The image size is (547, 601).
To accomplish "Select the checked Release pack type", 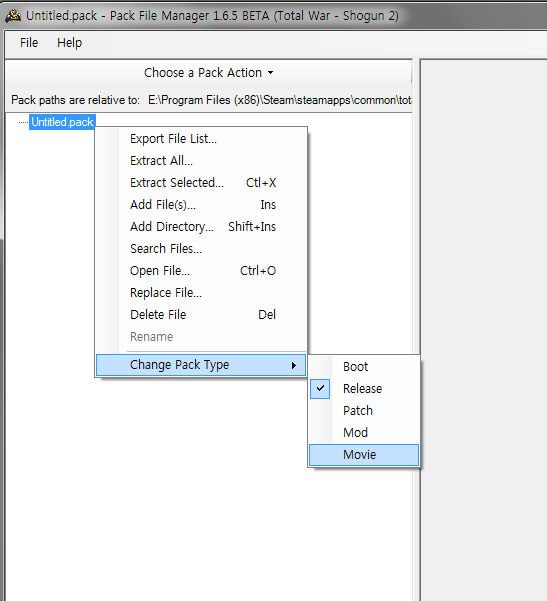I will click(364, 389).
